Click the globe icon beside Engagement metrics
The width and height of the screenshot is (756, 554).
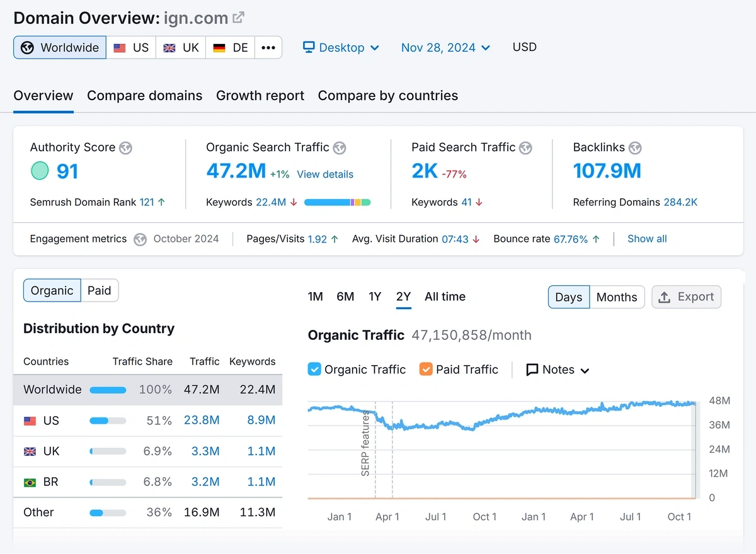pos(140,239)
